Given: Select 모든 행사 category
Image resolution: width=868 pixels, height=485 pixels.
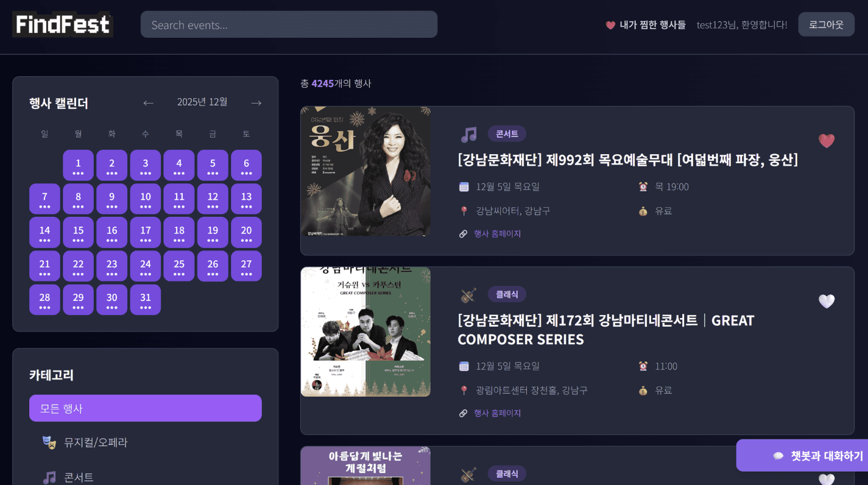Looking at the screenshot, I should click(x=146, y=408).
